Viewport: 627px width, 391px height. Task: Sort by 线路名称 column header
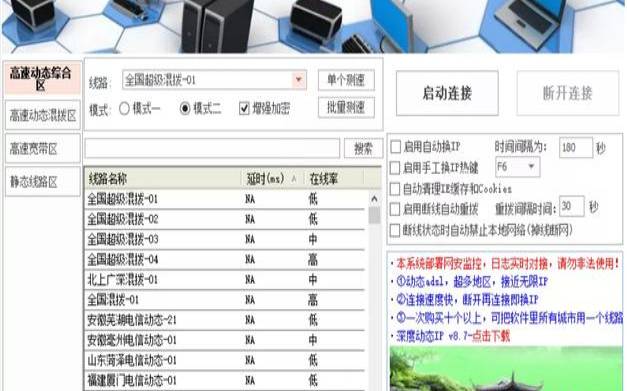click(162, 178)
